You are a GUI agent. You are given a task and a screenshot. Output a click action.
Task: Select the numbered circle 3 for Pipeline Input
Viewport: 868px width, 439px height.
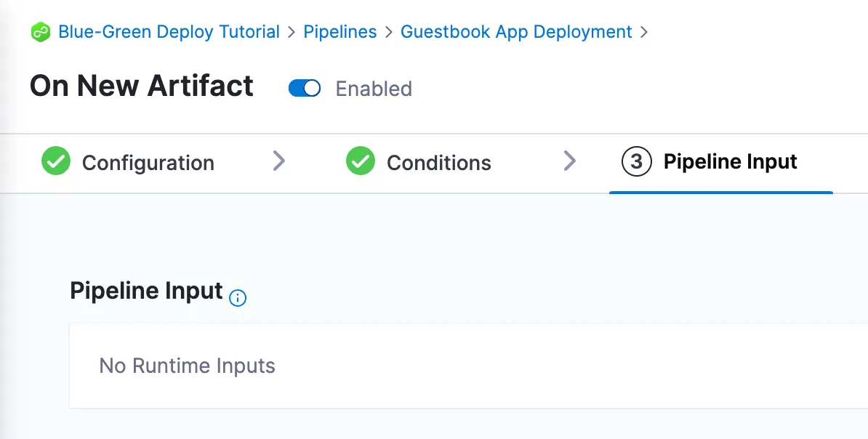(x=636, y=162)
